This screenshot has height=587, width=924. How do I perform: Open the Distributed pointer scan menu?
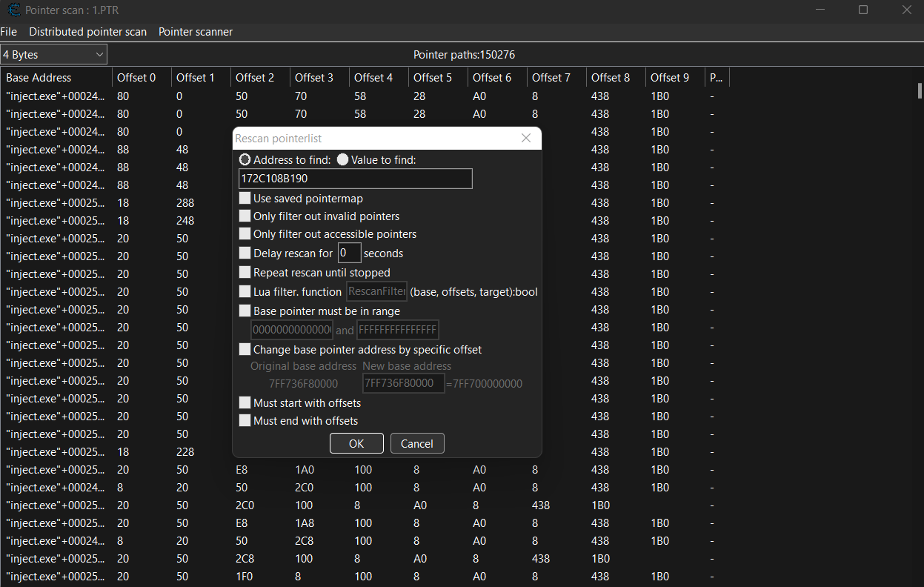(x=87, y=32)
